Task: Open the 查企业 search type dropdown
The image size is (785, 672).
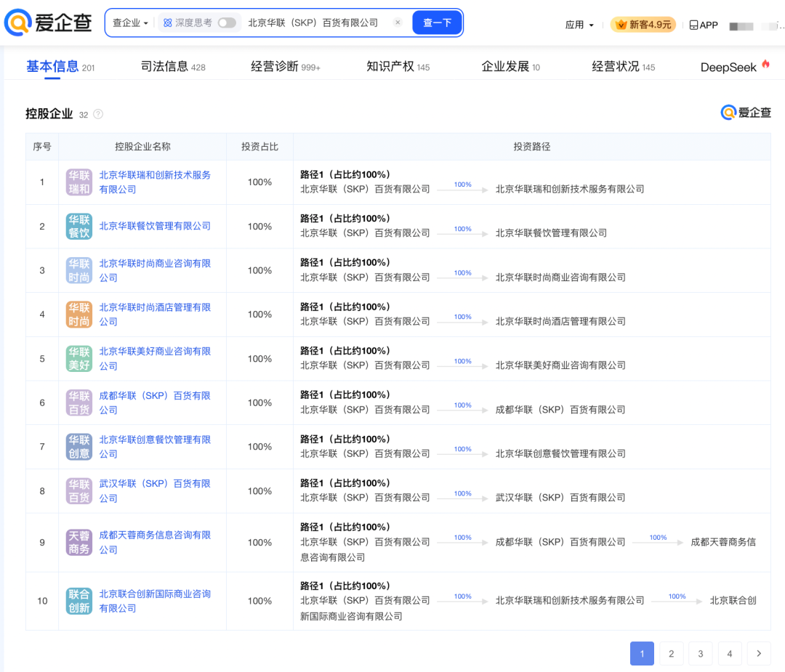Action: [131, 23]
